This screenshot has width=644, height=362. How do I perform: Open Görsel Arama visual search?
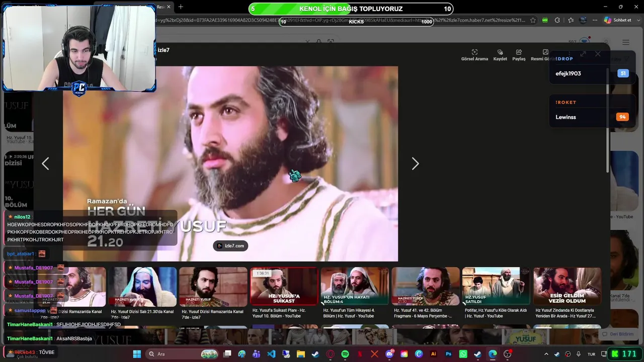pos(474,55)
